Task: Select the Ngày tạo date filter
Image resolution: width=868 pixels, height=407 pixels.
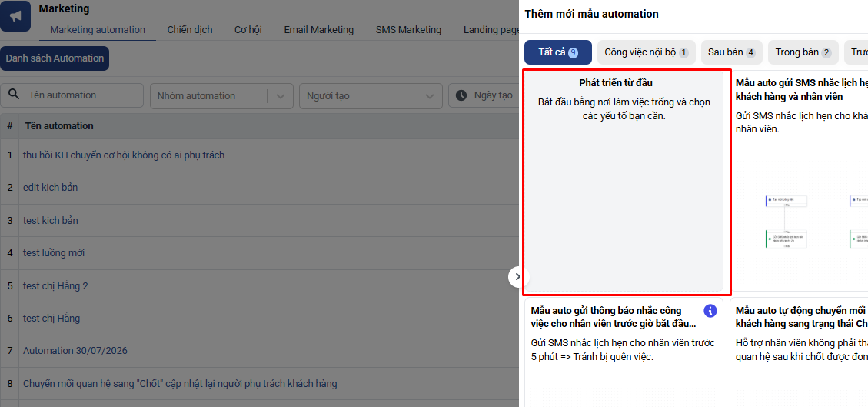Action: coord(484,95)
